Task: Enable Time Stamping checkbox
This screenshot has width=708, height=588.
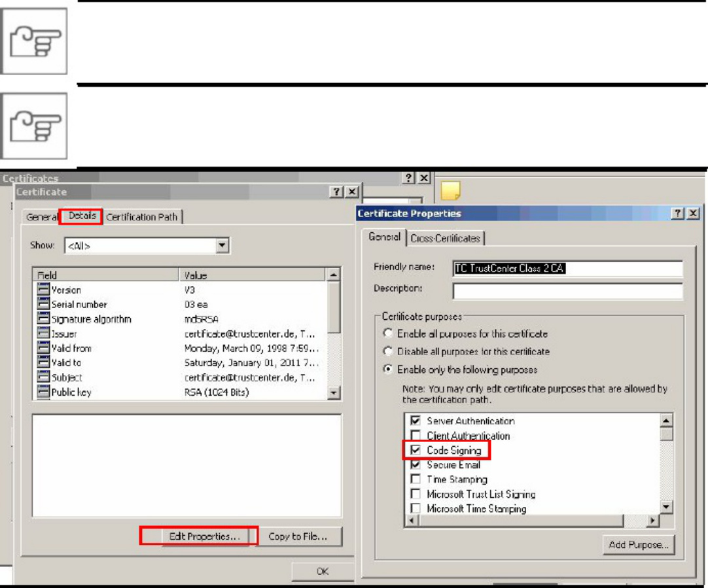Action: (416, 479)
